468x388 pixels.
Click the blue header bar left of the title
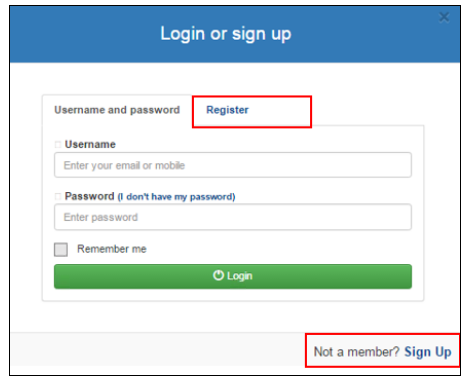click(83, 34)
